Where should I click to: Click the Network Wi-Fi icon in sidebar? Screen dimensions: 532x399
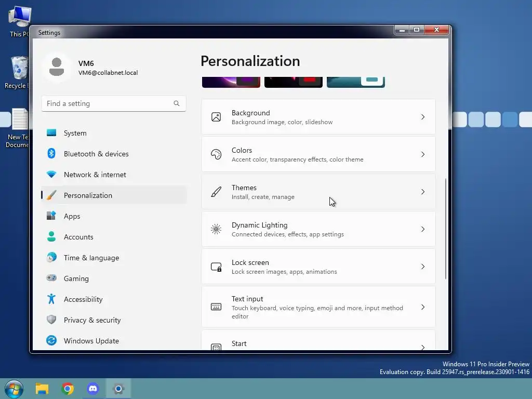click(51, 175)
